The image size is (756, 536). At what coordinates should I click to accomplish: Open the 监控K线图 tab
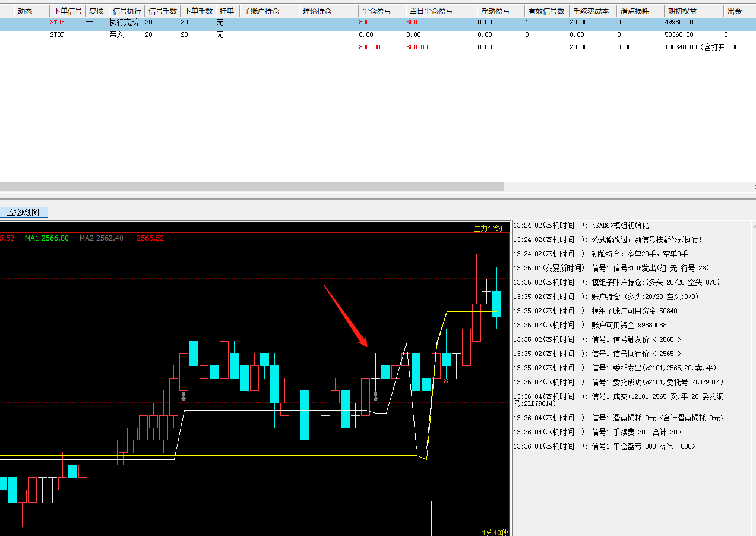click(24, 212)
